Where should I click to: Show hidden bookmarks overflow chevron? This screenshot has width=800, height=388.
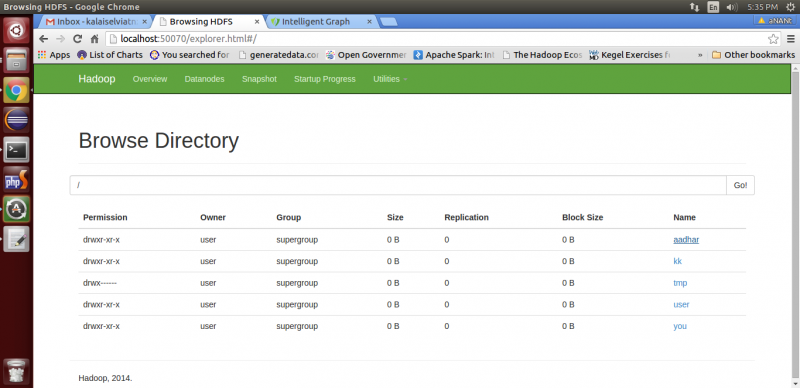click(x=700, y=55)
